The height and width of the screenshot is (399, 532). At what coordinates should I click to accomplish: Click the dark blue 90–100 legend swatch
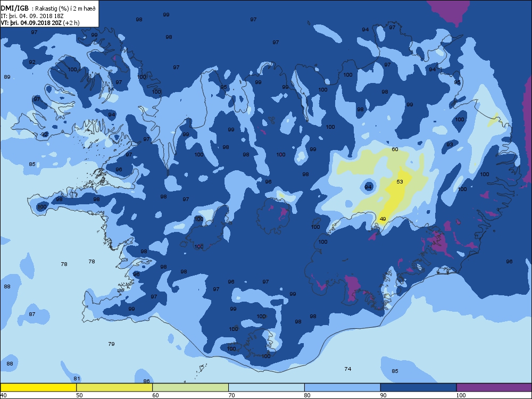pos(418,387)
